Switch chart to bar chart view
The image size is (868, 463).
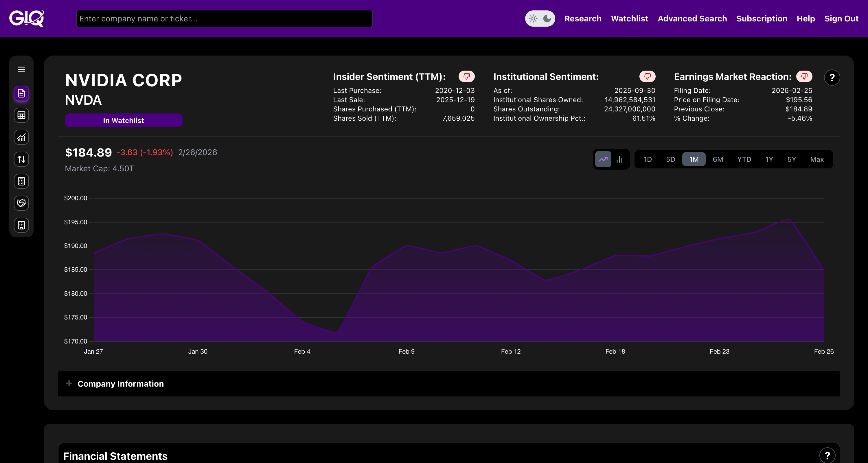coord(620,159)
